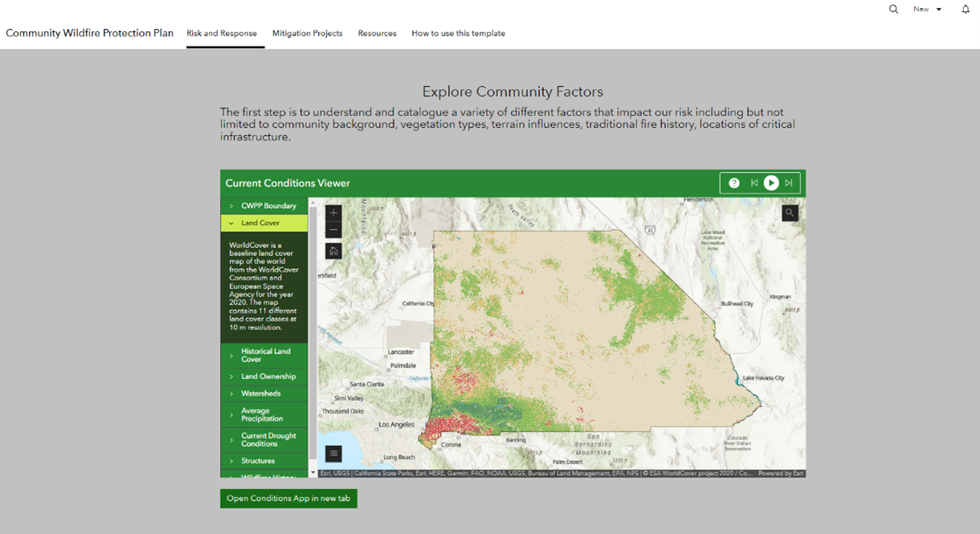The height and width of the screenshot is (534, 980).
Task: Open the map legend icon
Action: point(333,453)
